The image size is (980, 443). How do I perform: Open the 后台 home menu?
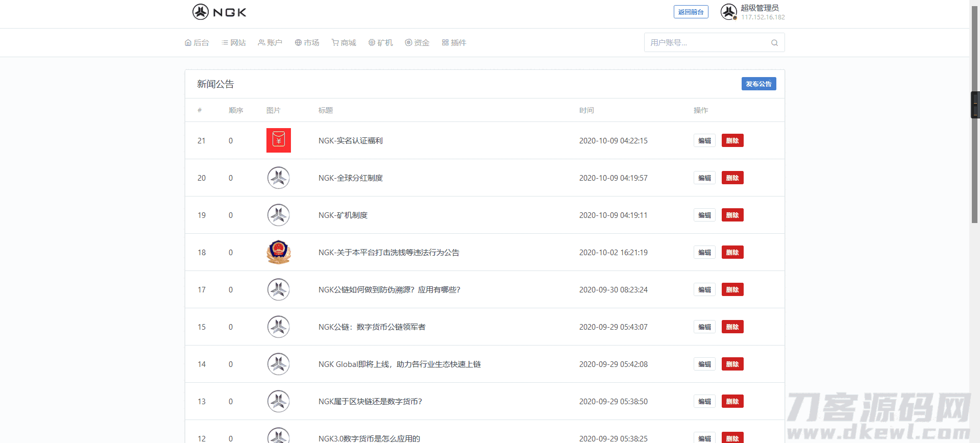coord(197,43)
